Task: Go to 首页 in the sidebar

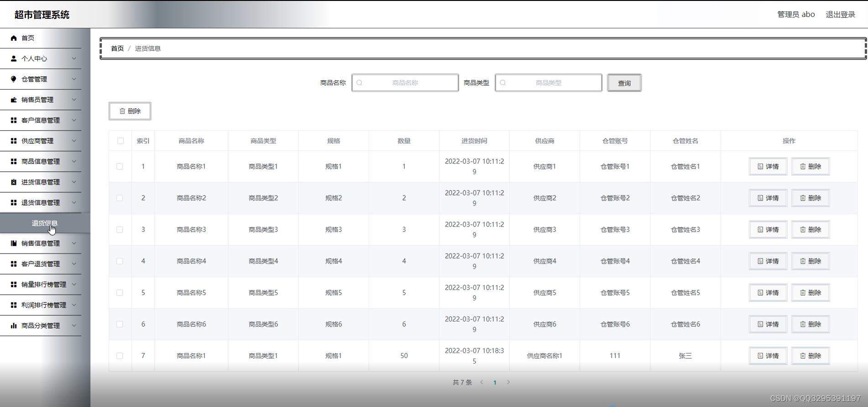Action: (41, 38)
